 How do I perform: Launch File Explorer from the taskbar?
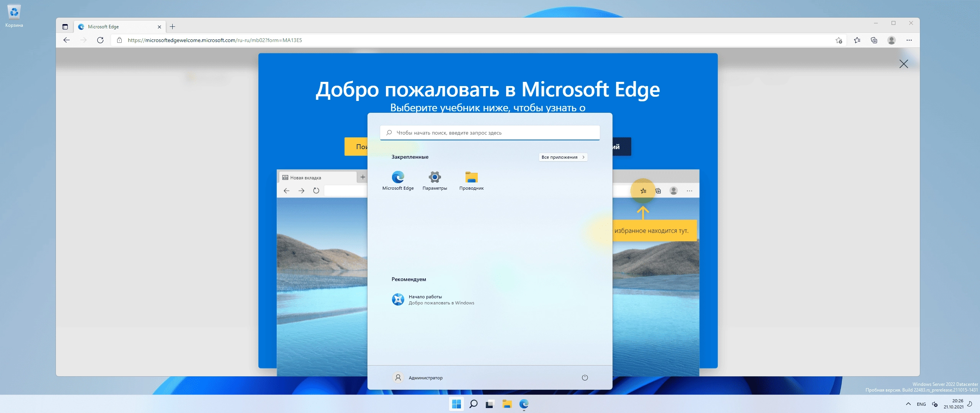coord(507,404)
